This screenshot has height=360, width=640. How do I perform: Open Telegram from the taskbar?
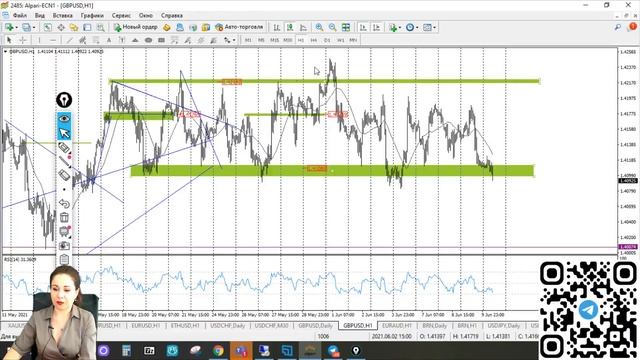(x=333, y=351)
